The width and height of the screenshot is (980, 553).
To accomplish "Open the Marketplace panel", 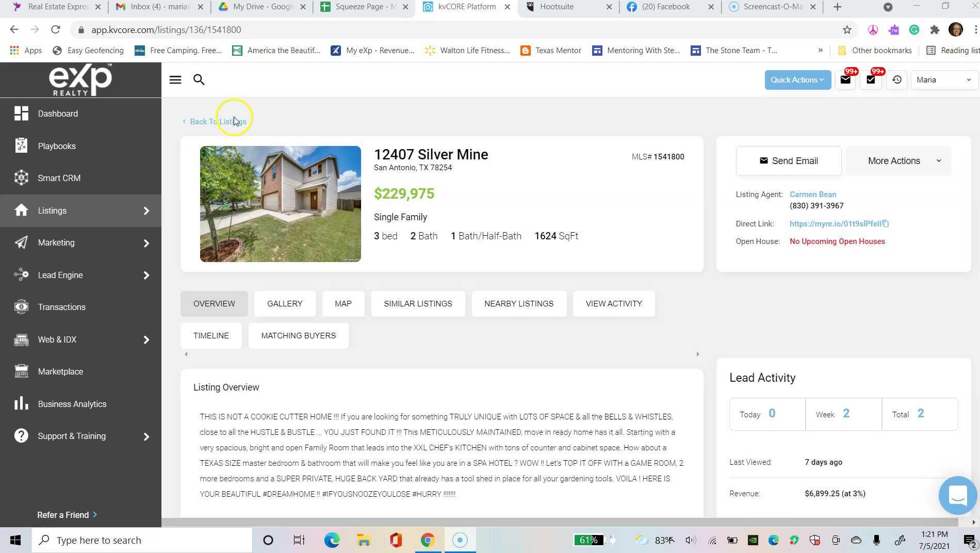I will (x=60, y=371).
